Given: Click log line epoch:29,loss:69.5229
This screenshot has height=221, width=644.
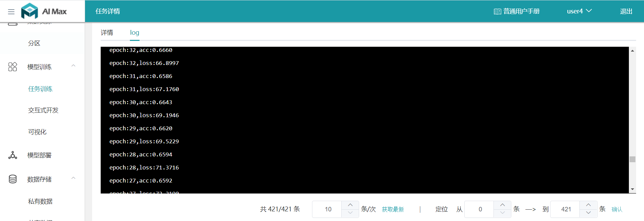Looking at the screenshot, I should 144,142.
